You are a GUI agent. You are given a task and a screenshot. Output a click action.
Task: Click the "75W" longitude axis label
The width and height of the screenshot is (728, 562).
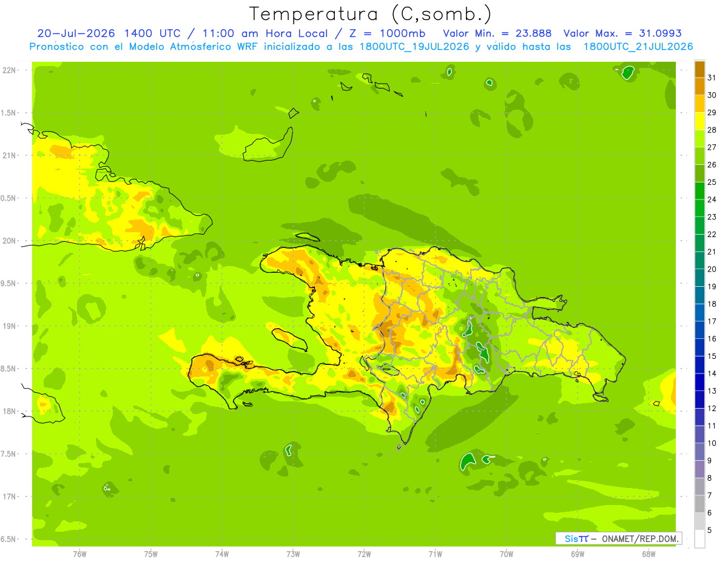150,554
